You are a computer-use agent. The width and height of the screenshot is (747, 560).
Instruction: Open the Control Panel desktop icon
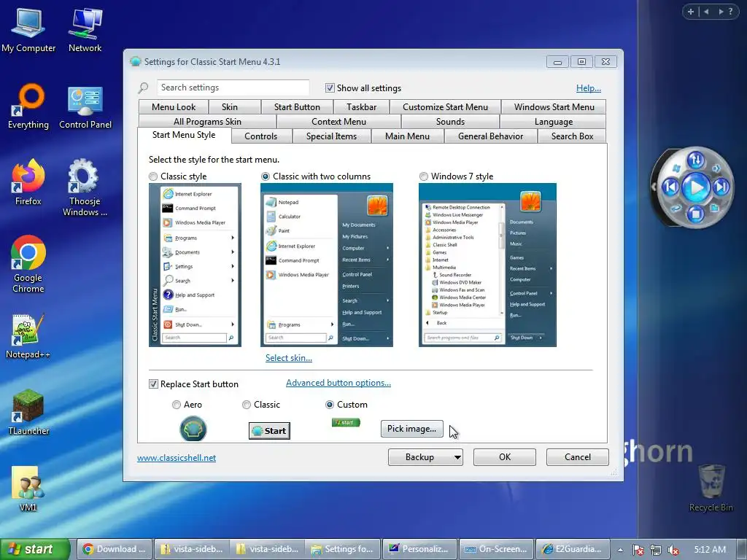coord(85,106)
